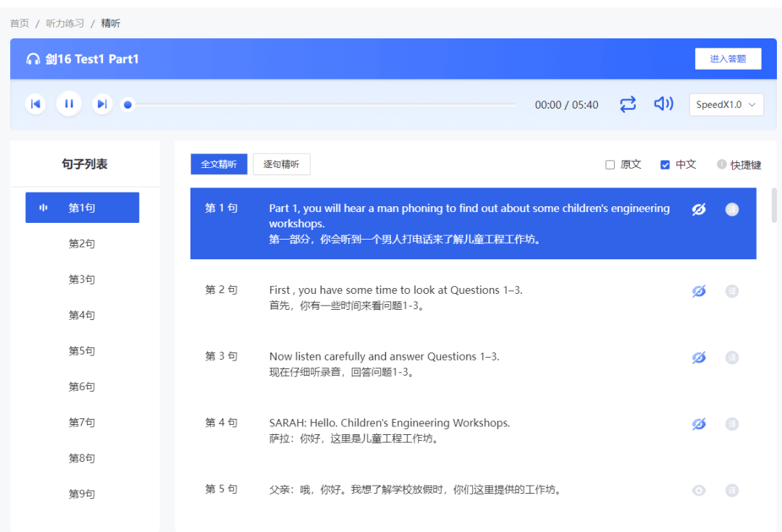Viewport: 782px width, 532px height.
Task: Uncheck the 中文 checkbox
Action: [x=665, y=164]
